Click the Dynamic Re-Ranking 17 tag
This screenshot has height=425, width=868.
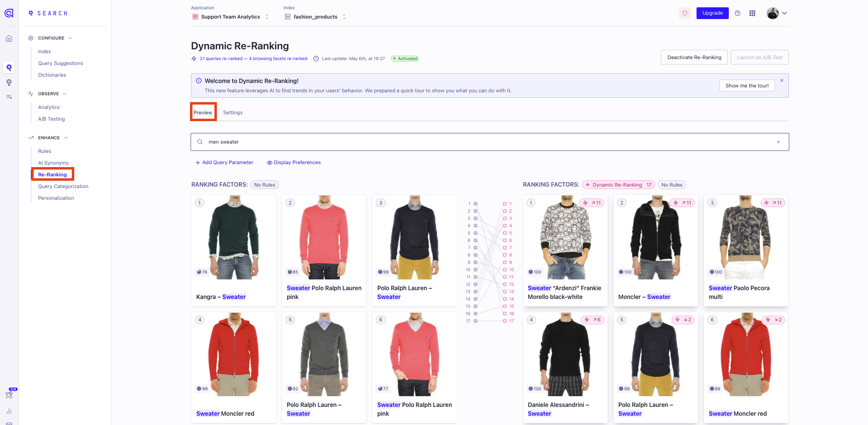[618, 185]
